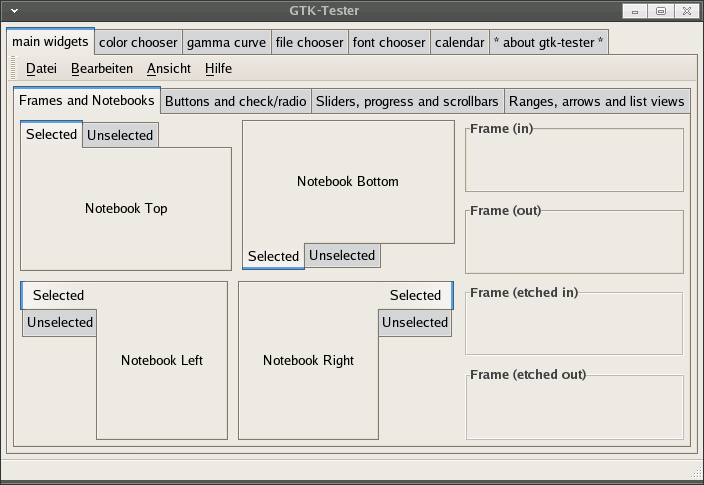The width and height of the screenshot is (704, 485).
Task: Minimize the GTK-Tester window
Action: point(635,11)
